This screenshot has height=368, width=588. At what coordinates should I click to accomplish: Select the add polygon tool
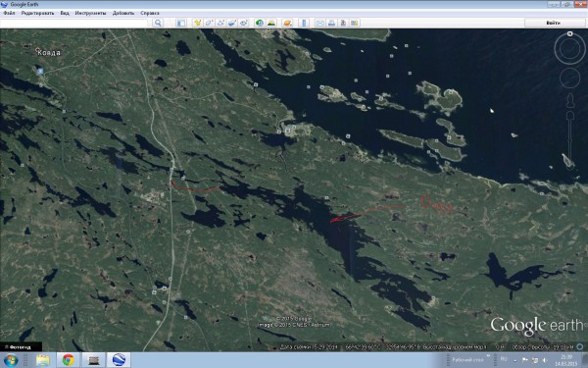click(210, 23)
